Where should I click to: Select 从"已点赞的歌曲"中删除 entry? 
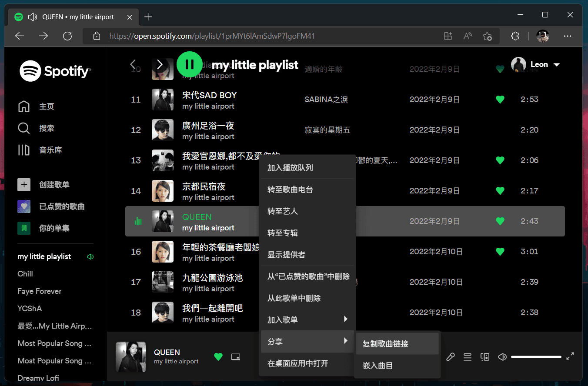click(x=307, y=276)
